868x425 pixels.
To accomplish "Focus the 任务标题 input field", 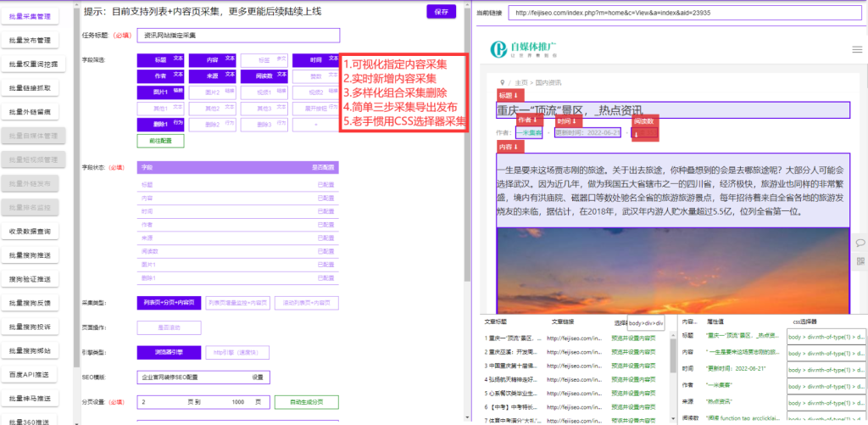I will point(238,36).
